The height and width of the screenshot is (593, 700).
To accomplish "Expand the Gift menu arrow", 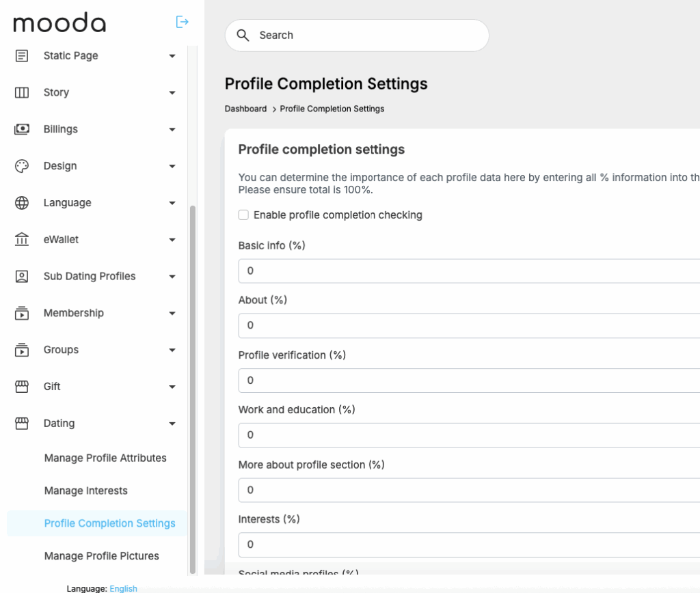I will pyautogui.click(x=172, y=387).
